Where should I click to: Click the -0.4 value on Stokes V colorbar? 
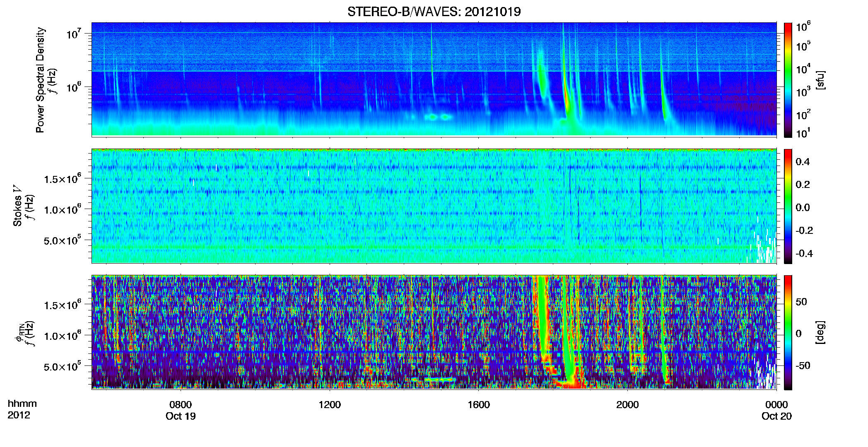(x=804, y=253)
